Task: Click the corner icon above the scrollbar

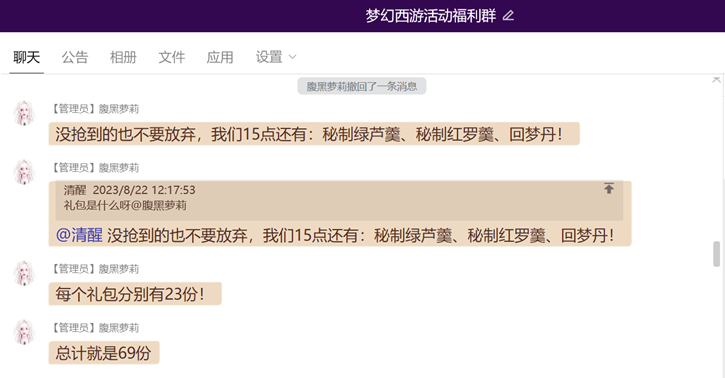Action: point(716,79)
